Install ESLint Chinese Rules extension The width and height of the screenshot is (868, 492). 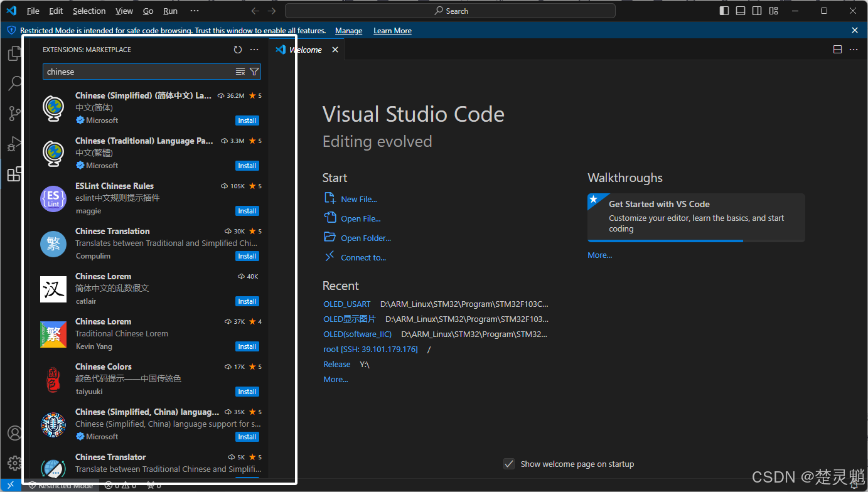coord(247,211)
